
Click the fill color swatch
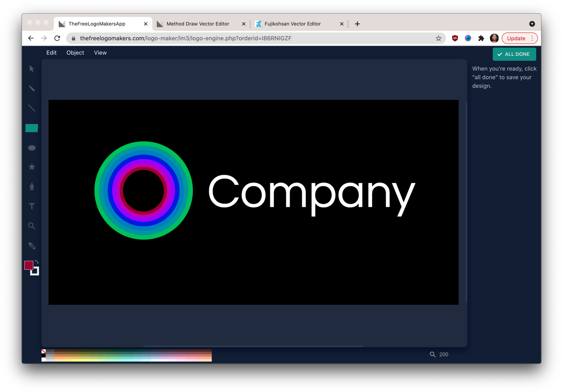[29, 265]
